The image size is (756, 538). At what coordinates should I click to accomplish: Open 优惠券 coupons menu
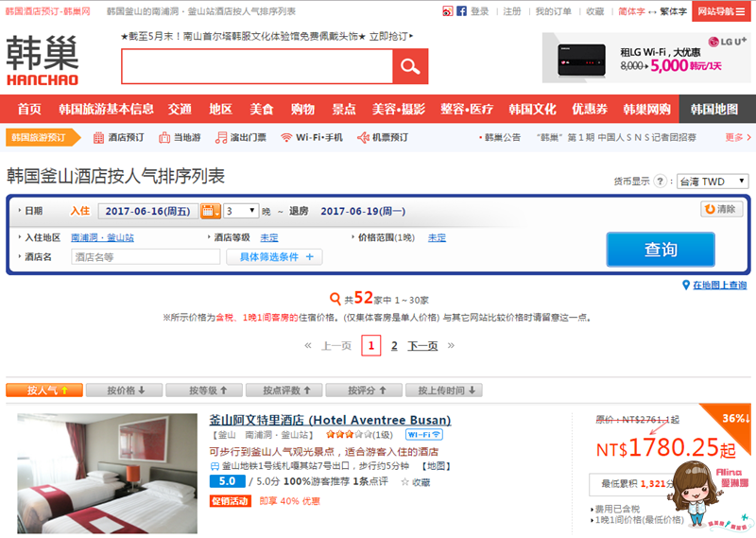(x=590, y=109)
